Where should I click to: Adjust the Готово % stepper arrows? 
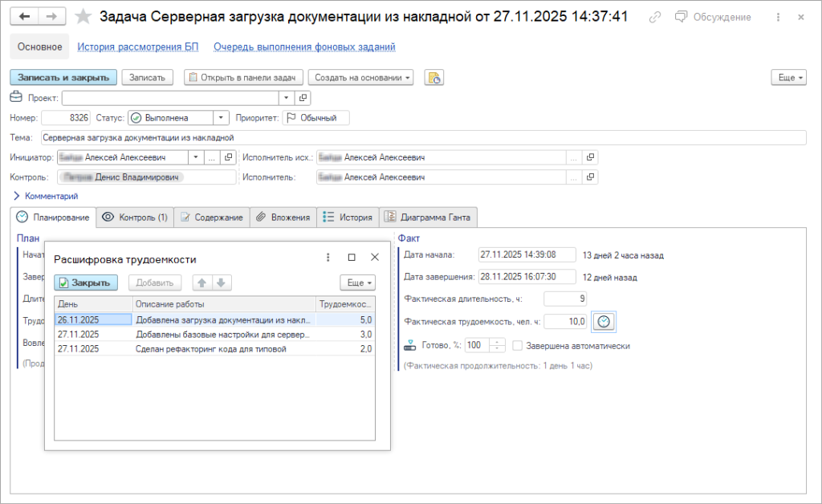pos(497,345)
